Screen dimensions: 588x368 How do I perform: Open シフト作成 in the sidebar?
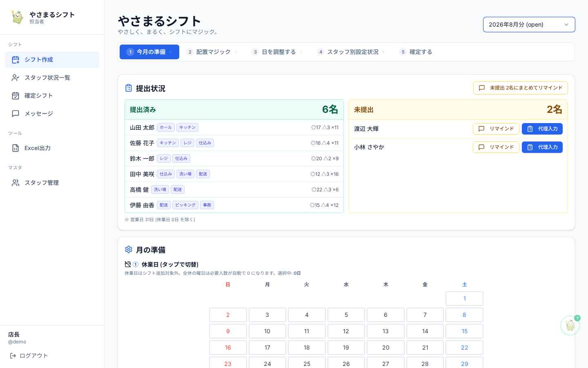coord(52,60)
